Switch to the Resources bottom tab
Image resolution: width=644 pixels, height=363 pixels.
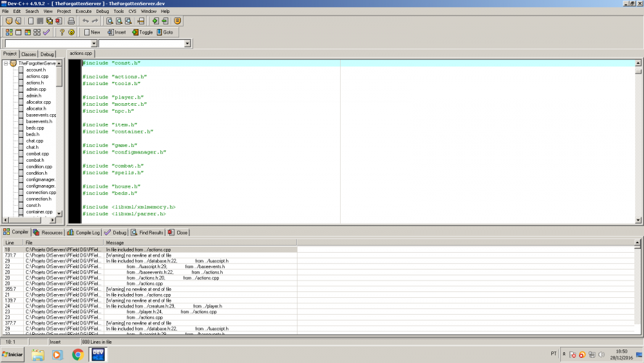(48, 233)
